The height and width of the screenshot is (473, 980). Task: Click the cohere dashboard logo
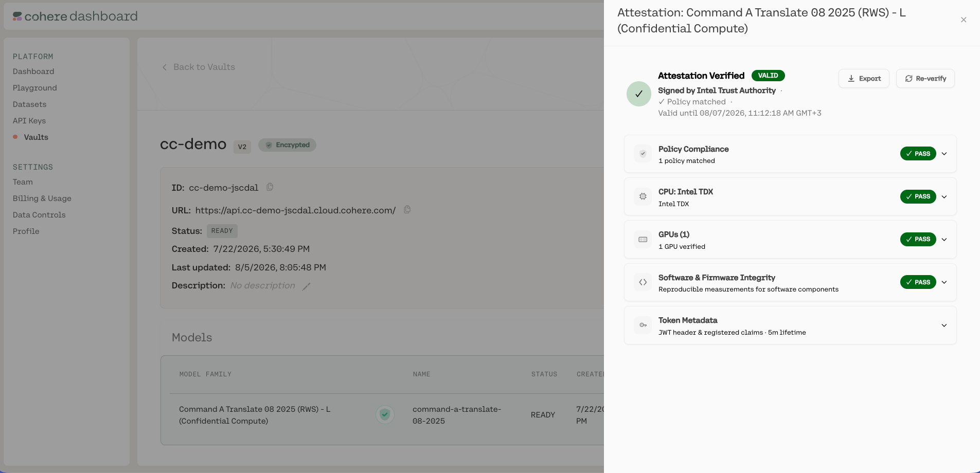tap(75, 16)
